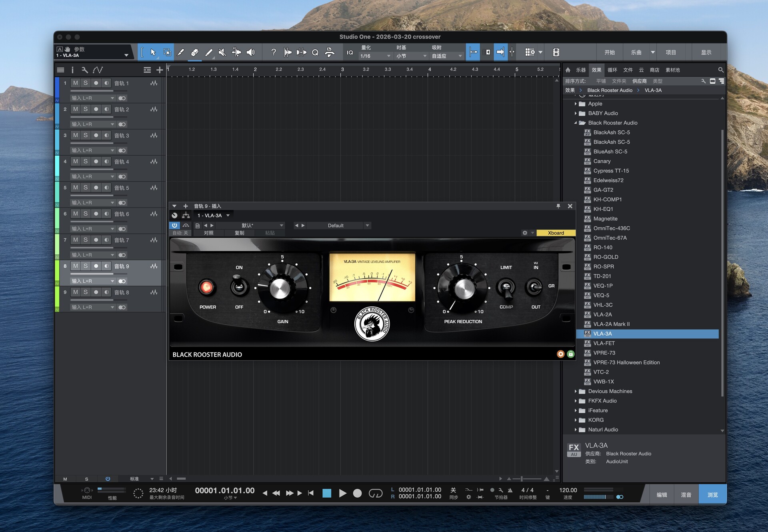The image size is (768, 532).
Task: Click the GAIN knob on VLA-3A
Action: pyautogui.click(x=280, y=288)
